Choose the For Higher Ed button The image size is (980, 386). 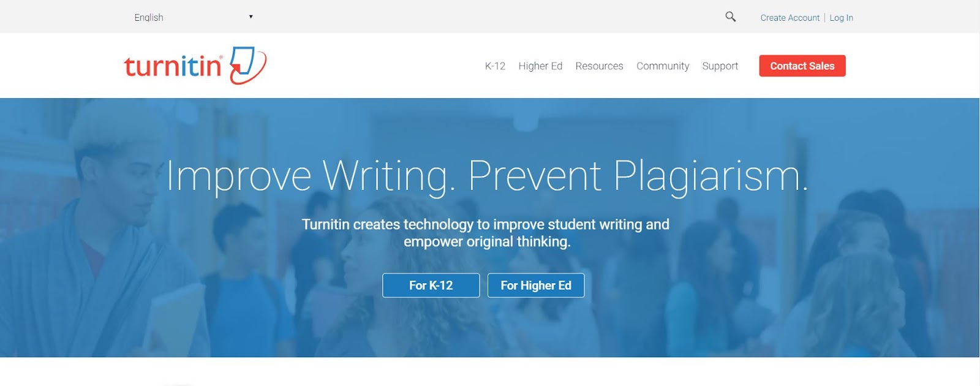point(536,286)
